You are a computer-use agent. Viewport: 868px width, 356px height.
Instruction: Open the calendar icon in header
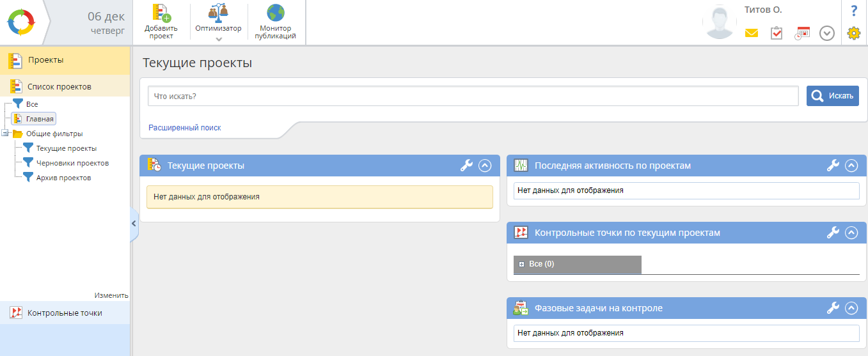pos(802,33)
